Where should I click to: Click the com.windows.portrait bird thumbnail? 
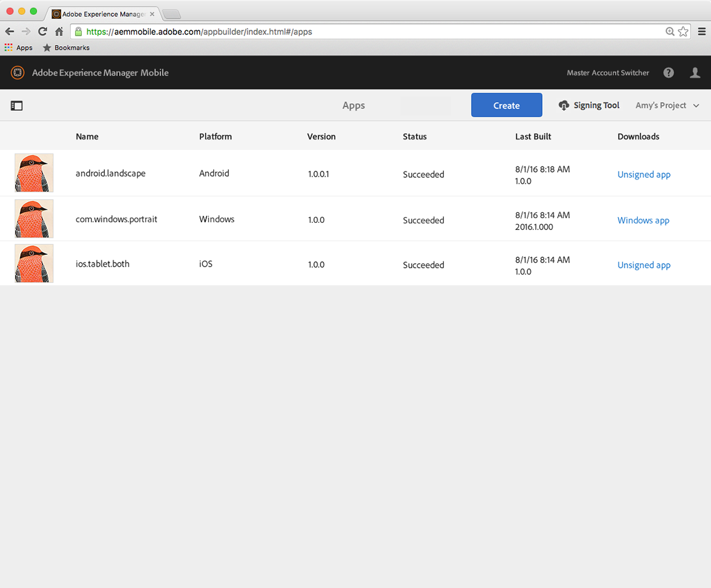pos(34,218)
